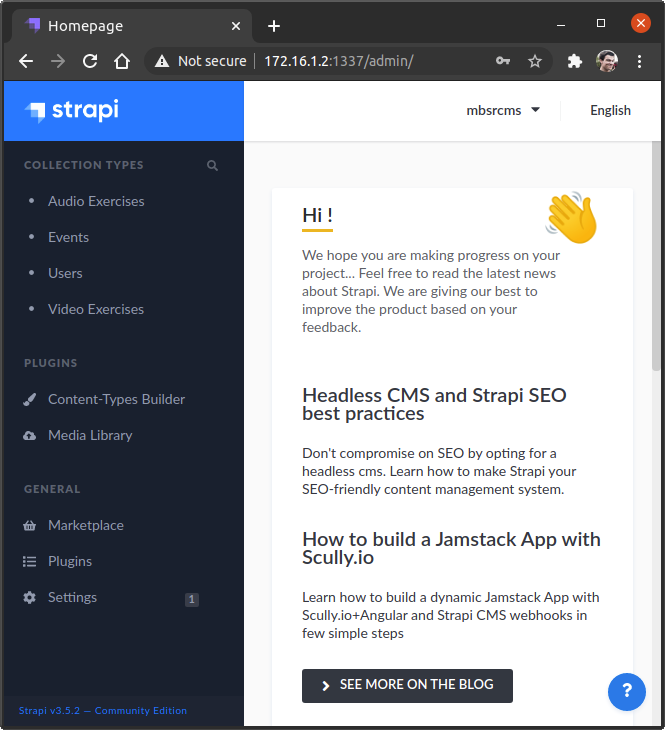Image resolution: width=665 pixels, height=730 pixels.
Task: Open the Chrome three-dot menu
Action: [639, 61]
